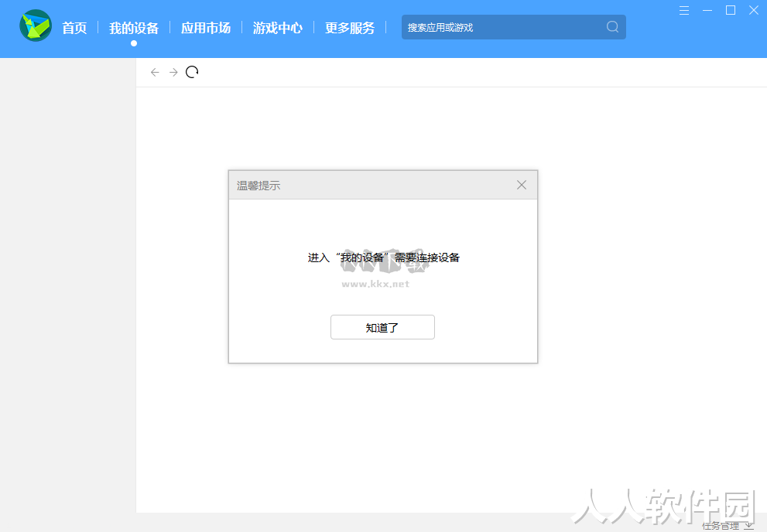Open 任务管理 in the bottom corner
The width and height of the screenshot is (767, 532).
(x=721, y=526)
